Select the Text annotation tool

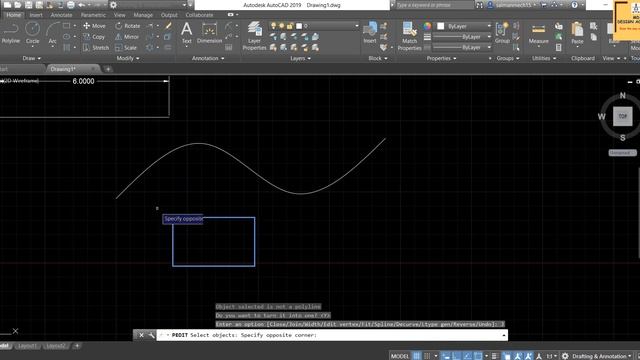pos(187,33)
